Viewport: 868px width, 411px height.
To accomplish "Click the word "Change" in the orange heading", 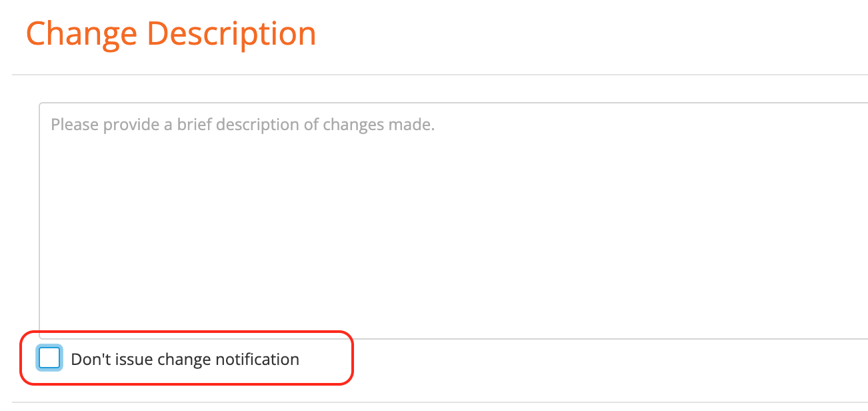I will [81, 33].
